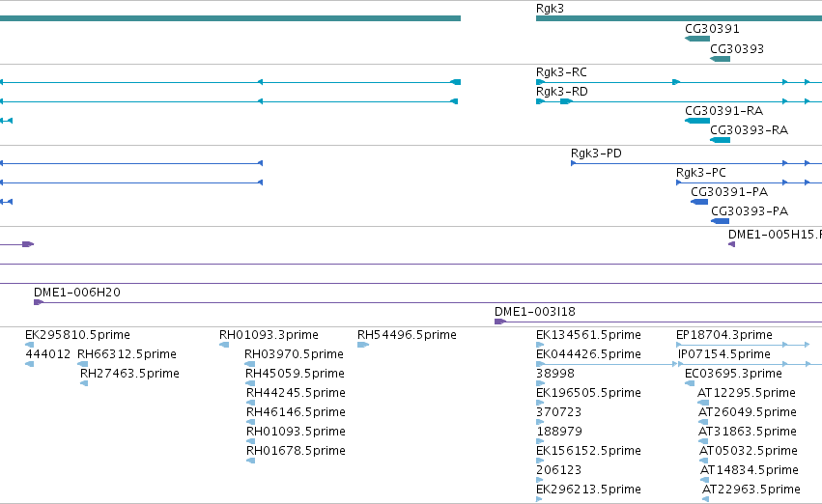Click the AT22963.5prime EST
Viewport: 822px width, 504px height.
706,499
